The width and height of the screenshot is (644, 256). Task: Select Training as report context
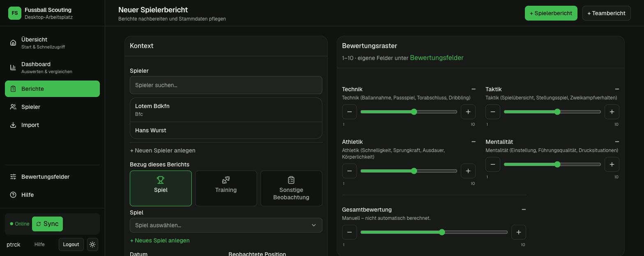[x=226, y=188]
